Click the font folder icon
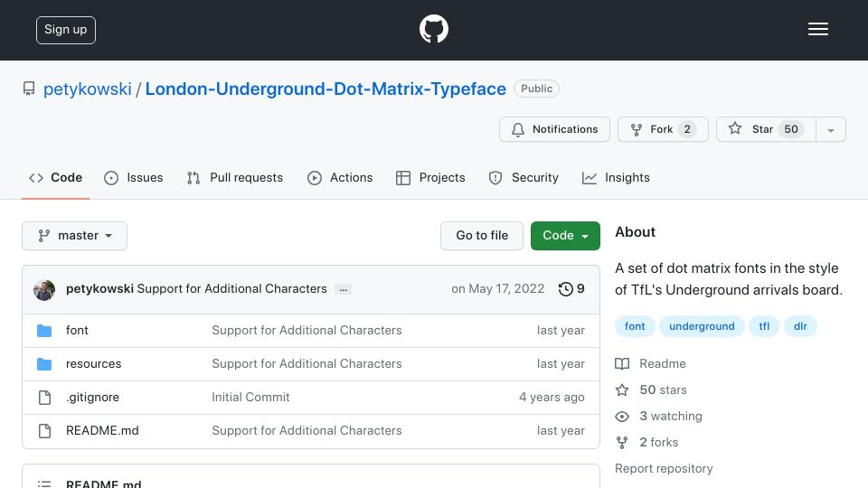The image size is (868, 488). coord(44,331)
